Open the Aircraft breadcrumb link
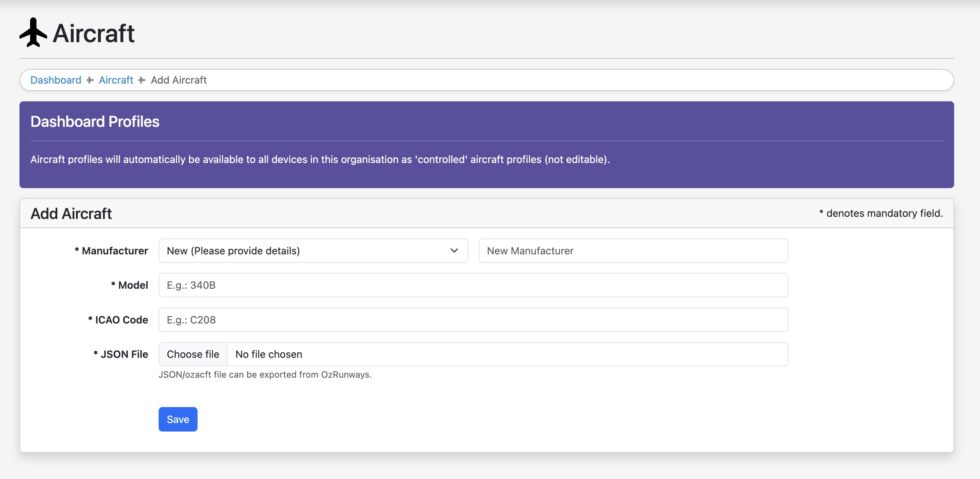This screenshot has width=980, height=479. coord(116,80)
